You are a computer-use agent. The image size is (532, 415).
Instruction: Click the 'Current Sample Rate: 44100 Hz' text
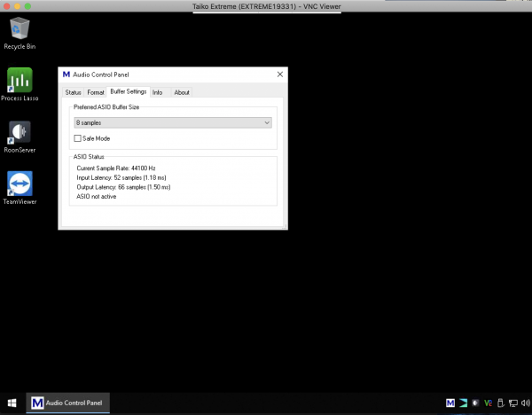coord(116,168)
